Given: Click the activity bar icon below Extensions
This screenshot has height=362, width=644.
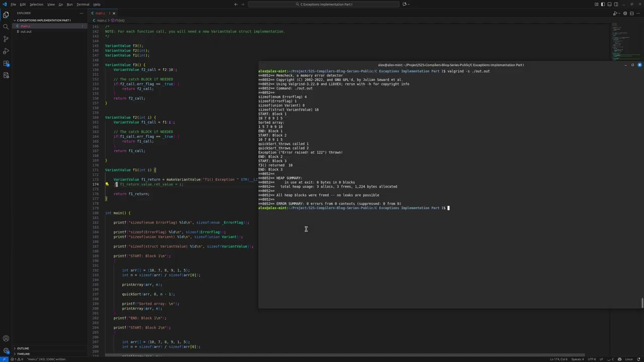Looking at the screenshot, I should tap(6, 75).
